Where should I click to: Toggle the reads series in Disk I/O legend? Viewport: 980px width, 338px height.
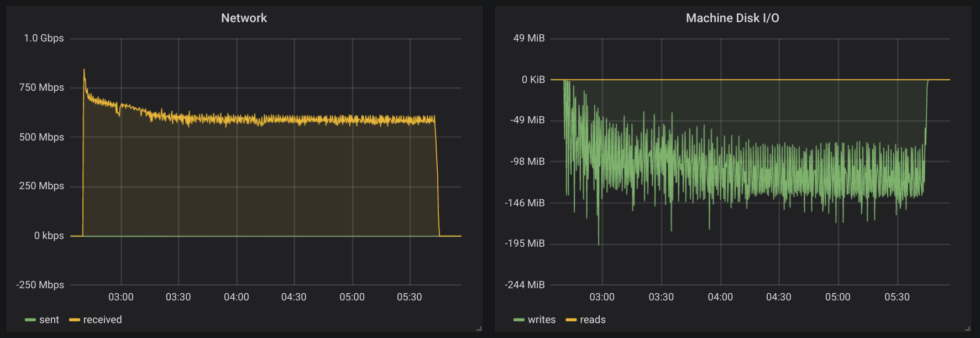click(x=593, y=320)
